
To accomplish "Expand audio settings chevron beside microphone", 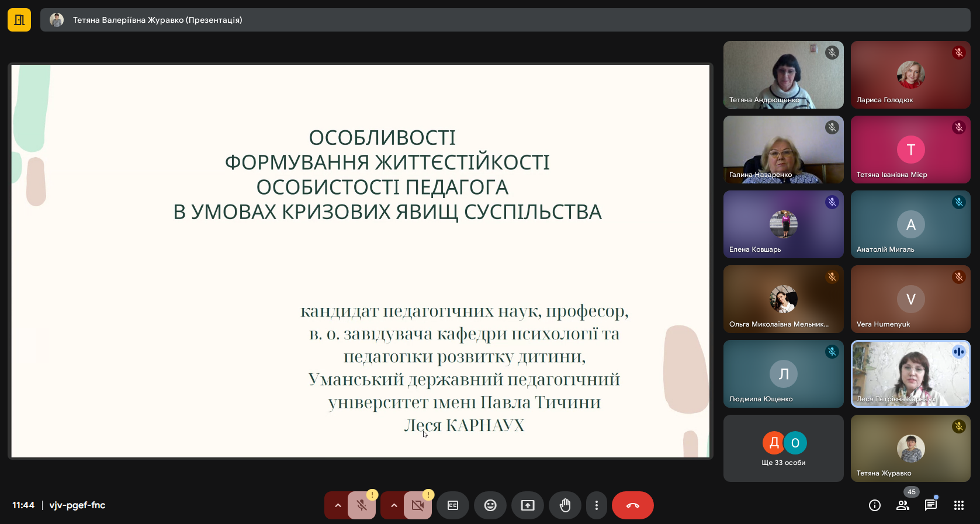I will 337,505.
